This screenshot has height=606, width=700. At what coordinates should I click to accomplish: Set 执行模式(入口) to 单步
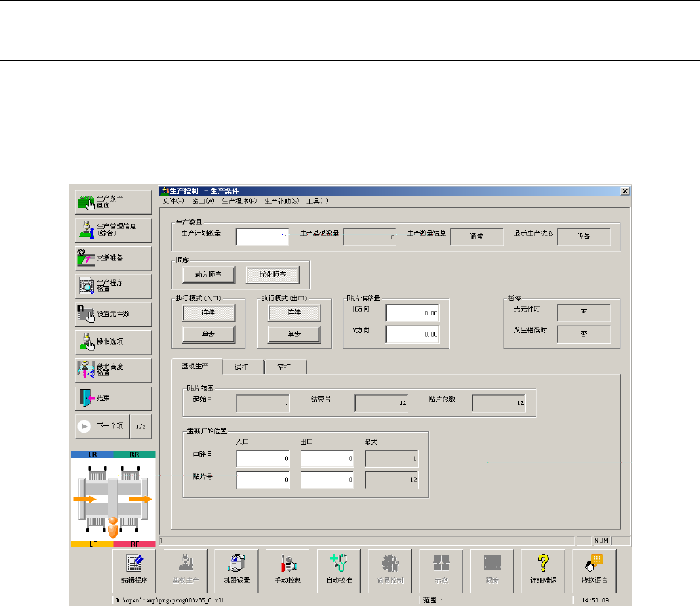coord(208,334)
